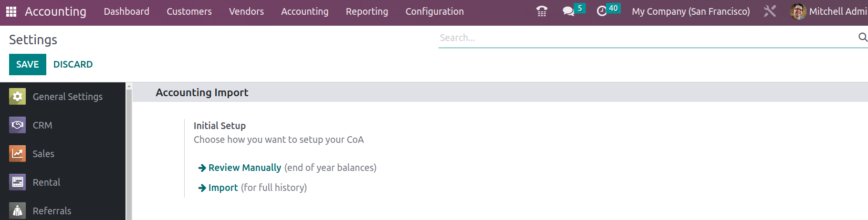This screenshot has height=220, width=868.
Task: Select the CRM handshake icon
Action: 17,125
